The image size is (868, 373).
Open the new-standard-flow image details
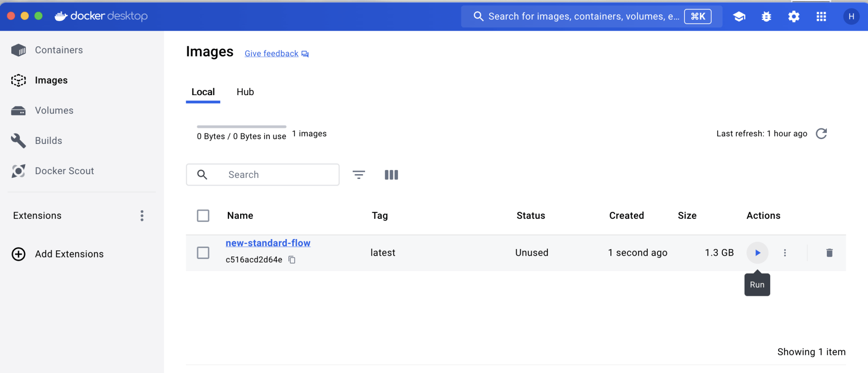tap(268, 243)
